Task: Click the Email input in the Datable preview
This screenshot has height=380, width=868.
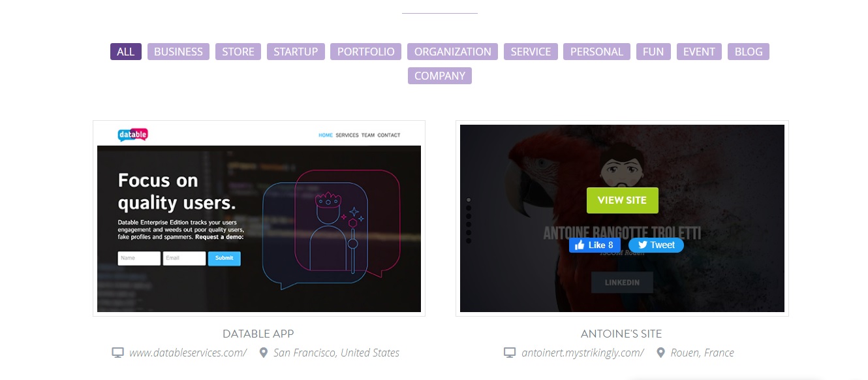Action: tap(183, 258)
